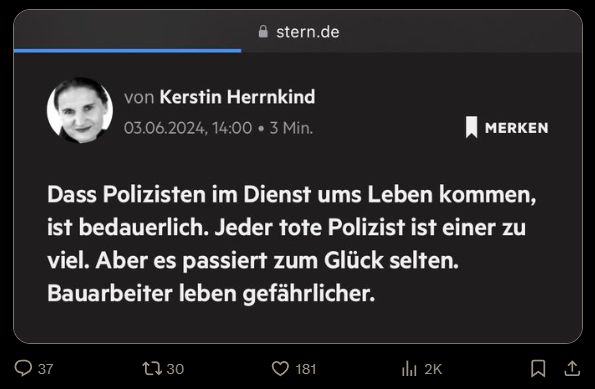Click the MERKEN bookmark flag icon

[471, 127]
